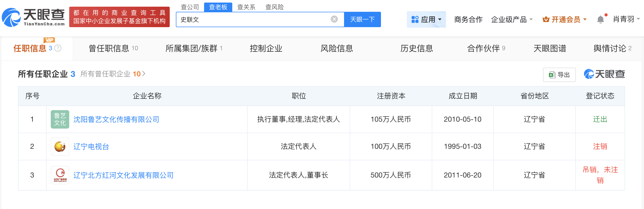Open the 开通会员 membership dropdown

pos(565,19)
